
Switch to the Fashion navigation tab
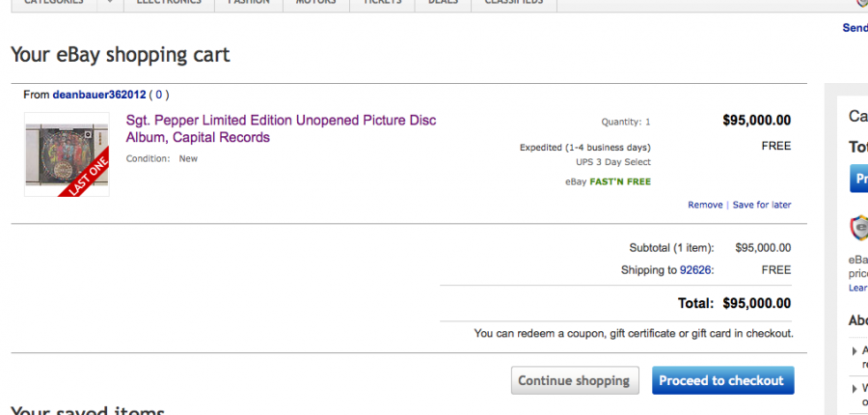249,2
